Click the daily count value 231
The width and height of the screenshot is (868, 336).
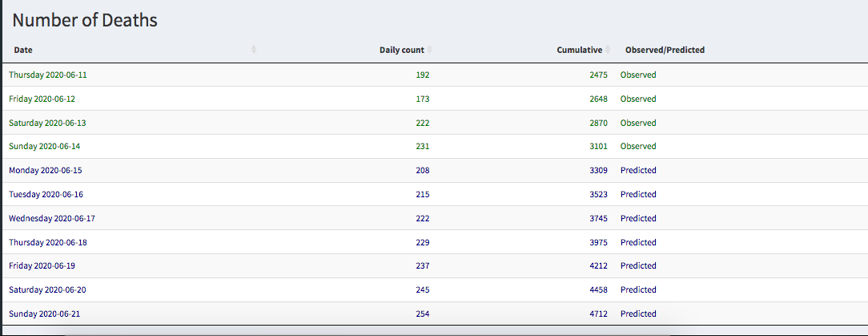pyautogui.click(x=423, y=147)
